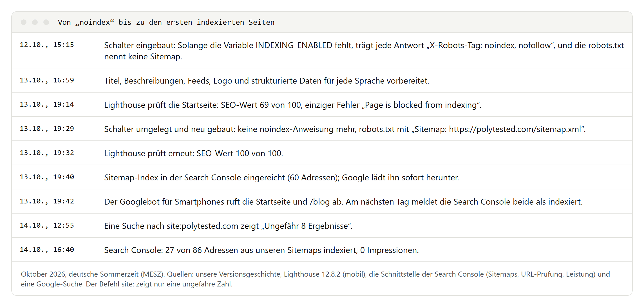The image size is (644, 307).
Task: Click timestamp "13.10., 19:42"
Action: coord(47,201)
